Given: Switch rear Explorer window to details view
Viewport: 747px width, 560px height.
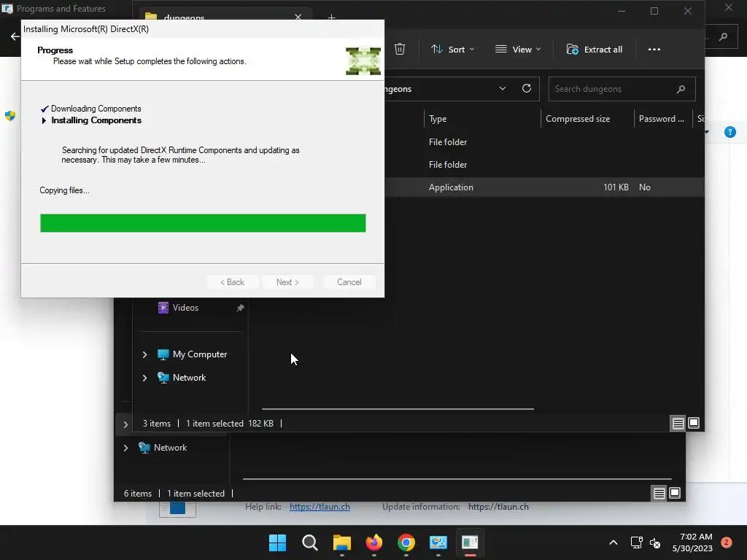Looking at the screenshot, I should tap(659, 493).
